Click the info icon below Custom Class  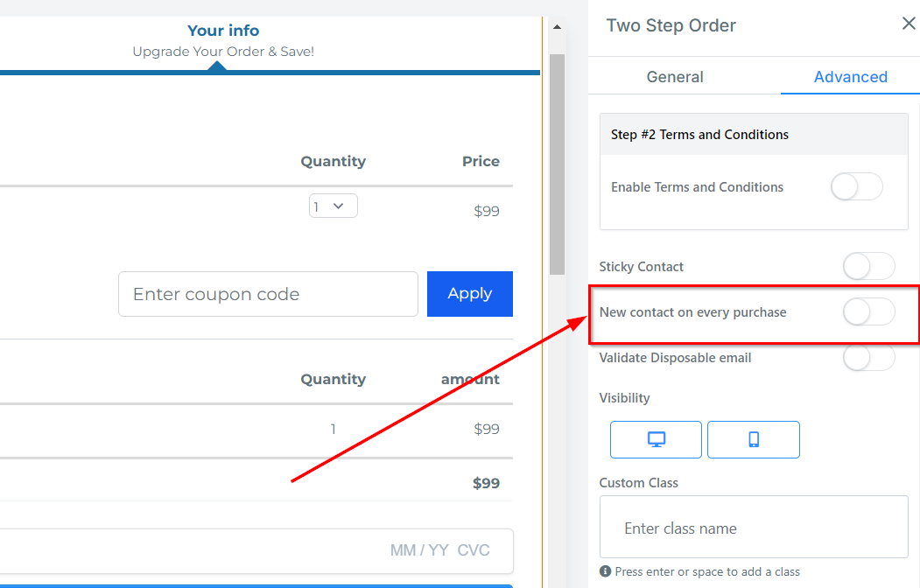[606, 571]
